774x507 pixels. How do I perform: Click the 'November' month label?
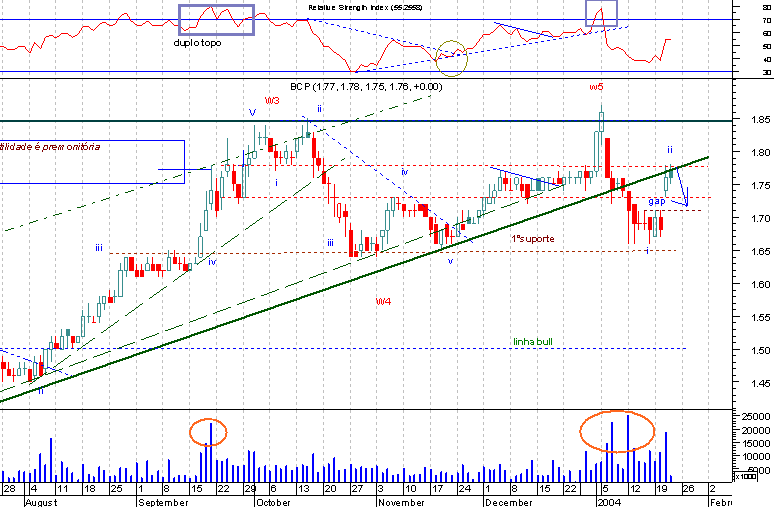click(401, 502)
